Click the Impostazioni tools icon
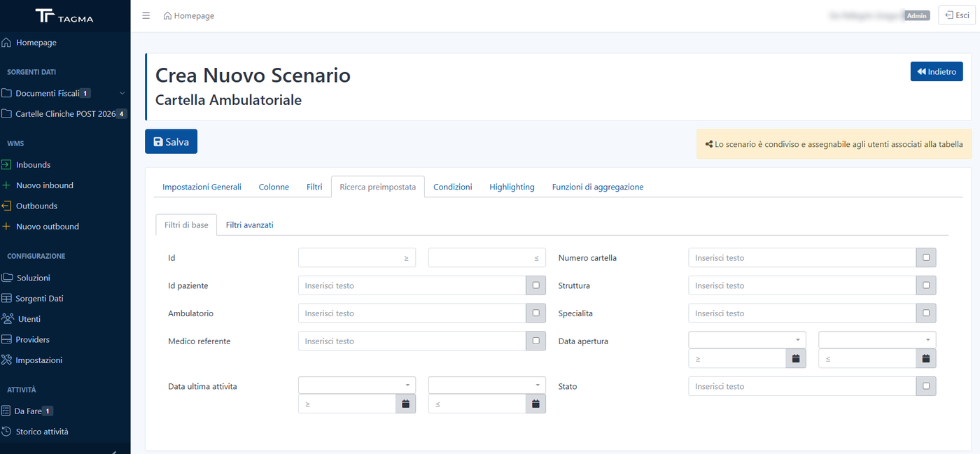Viewport: 980px width, 454px height. point(6,360)
